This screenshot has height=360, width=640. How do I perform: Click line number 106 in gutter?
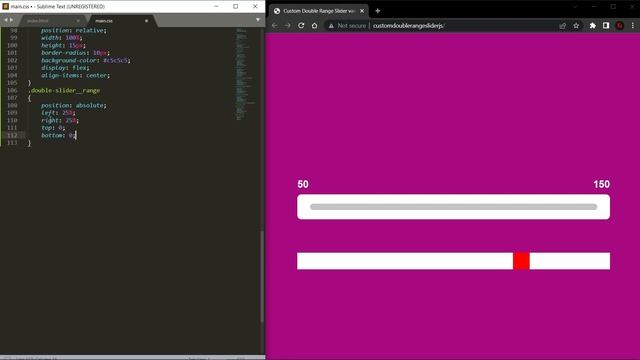point(12,90)
